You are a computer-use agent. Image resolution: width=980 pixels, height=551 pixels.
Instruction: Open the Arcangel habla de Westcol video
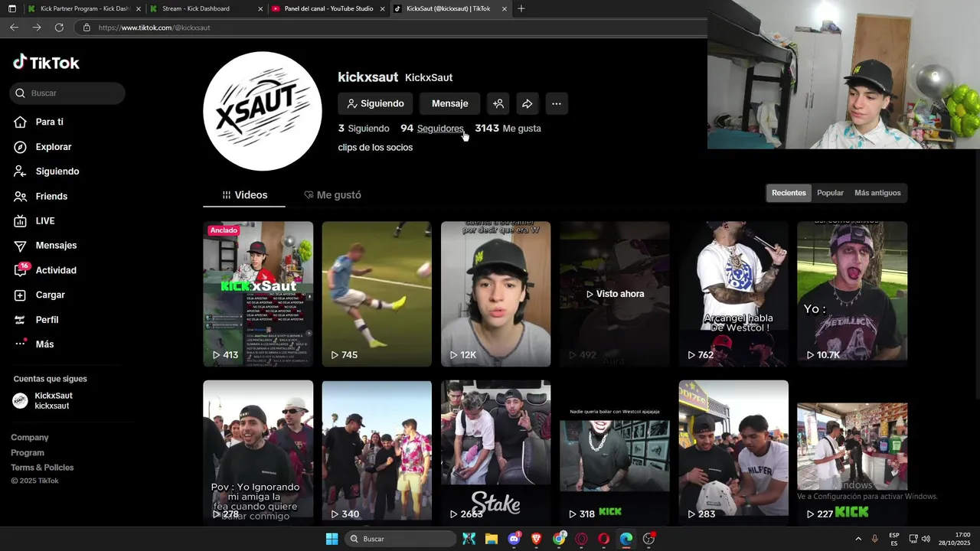[733, 295]
